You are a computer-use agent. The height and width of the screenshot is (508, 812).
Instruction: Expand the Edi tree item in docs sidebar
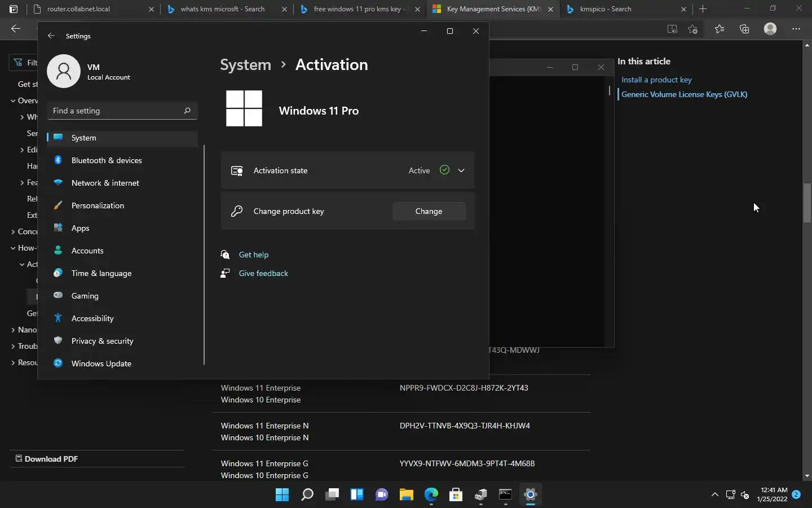pos(22,150)
